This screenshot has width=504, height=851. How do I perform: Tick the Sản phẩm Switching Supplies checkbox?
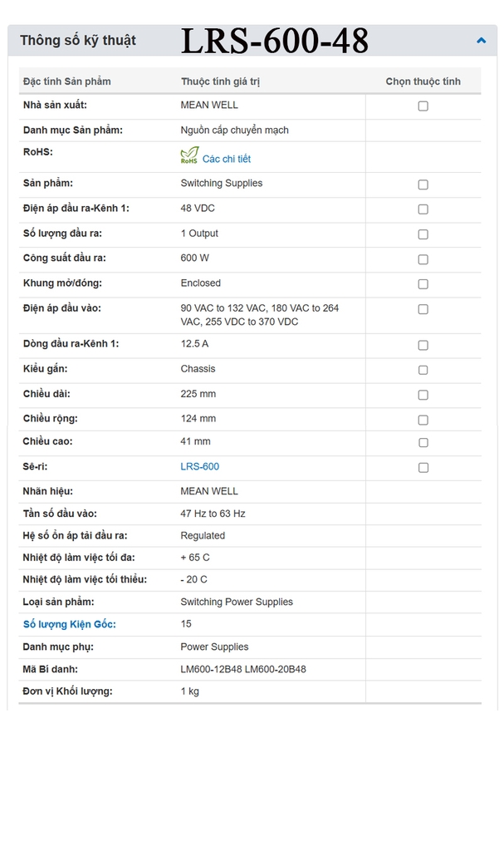(423, 184)
